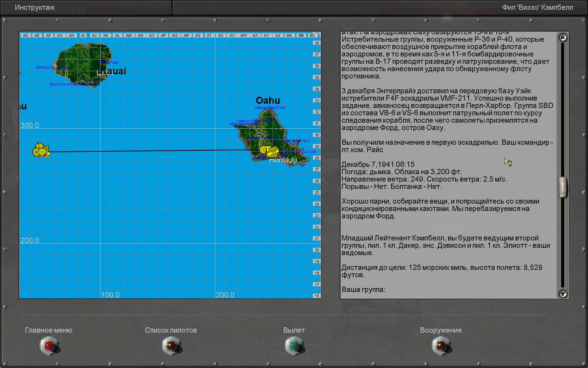
Task: Click the Oahu island label on the map
Action: [x=268, y=100]
